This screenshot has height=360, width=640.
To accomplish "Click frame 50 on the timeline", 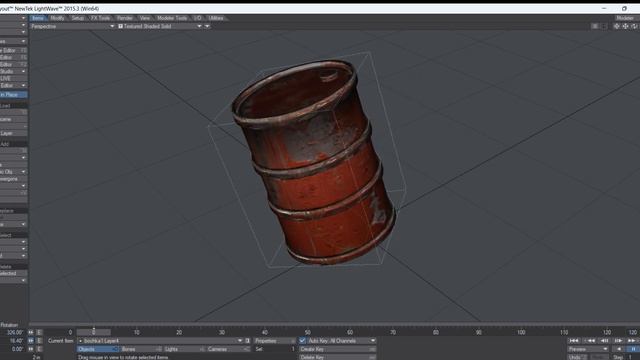I will pyautogui.click(x=307, y=333).
